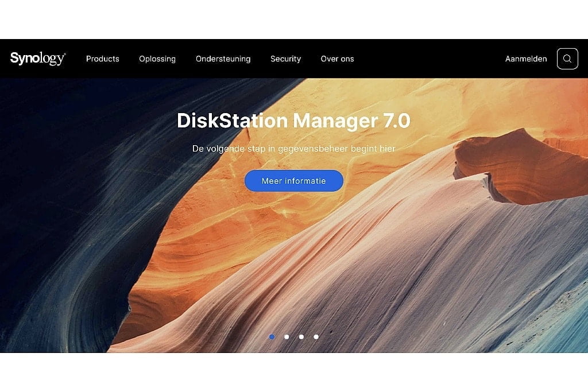
Task: Switch to the fourth carousel slide dot
Action: [316, 337]
